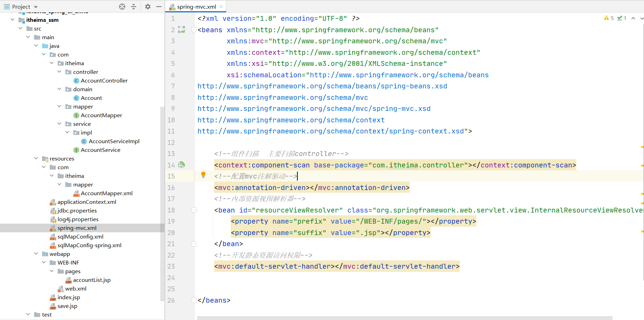Click the yellow lightbulb intention icon
644x320 pixels.
tap(203, 175)
